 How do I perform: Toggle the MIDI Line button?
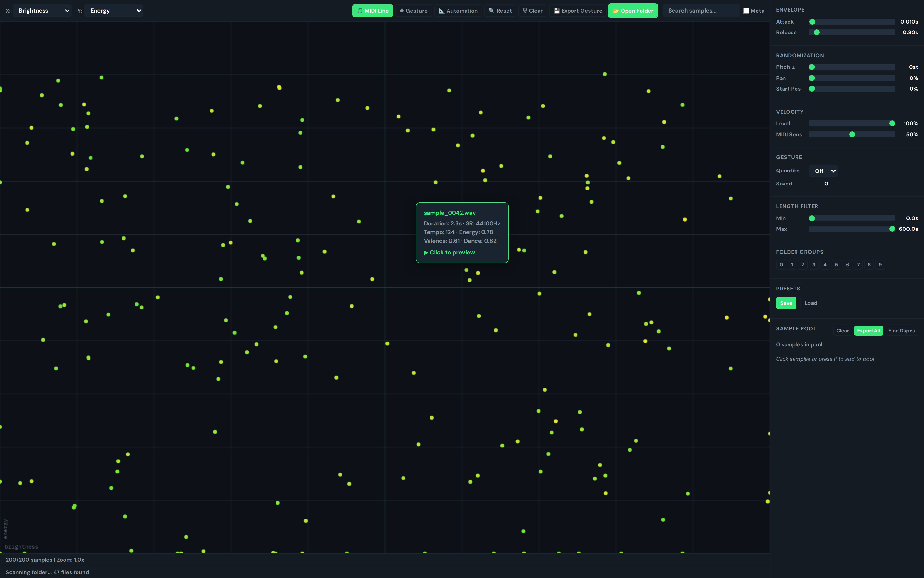(x=372, y=11)
